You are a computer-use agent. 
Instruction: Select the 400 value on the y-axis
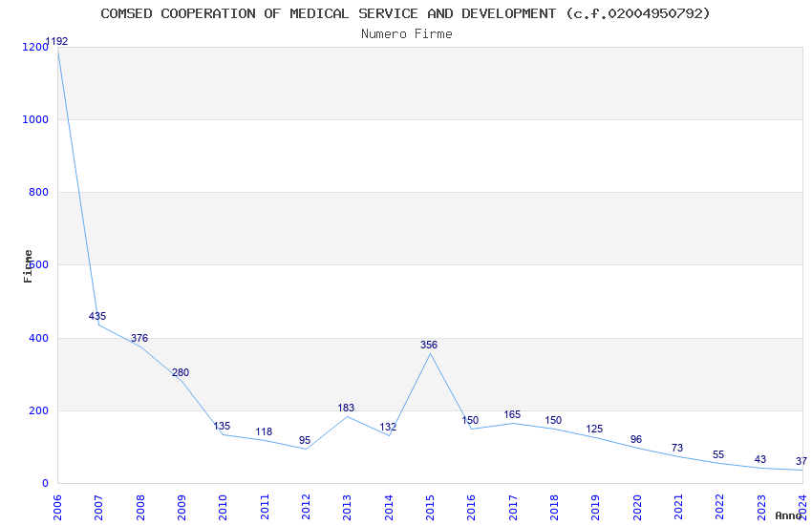pyautogui.click(x=37, y=338)
